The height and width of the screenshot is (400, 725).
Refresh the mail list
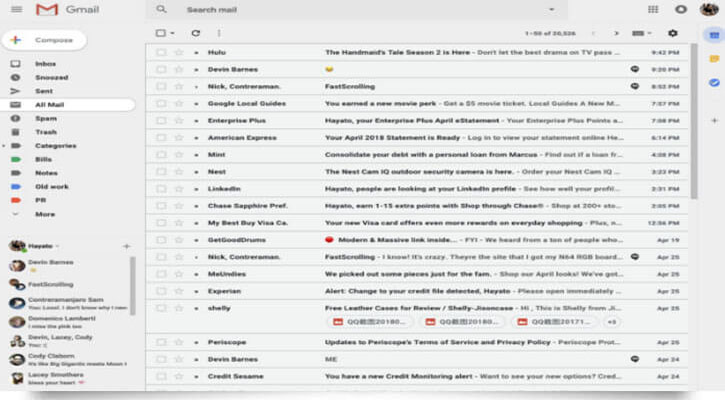[196, 33]
